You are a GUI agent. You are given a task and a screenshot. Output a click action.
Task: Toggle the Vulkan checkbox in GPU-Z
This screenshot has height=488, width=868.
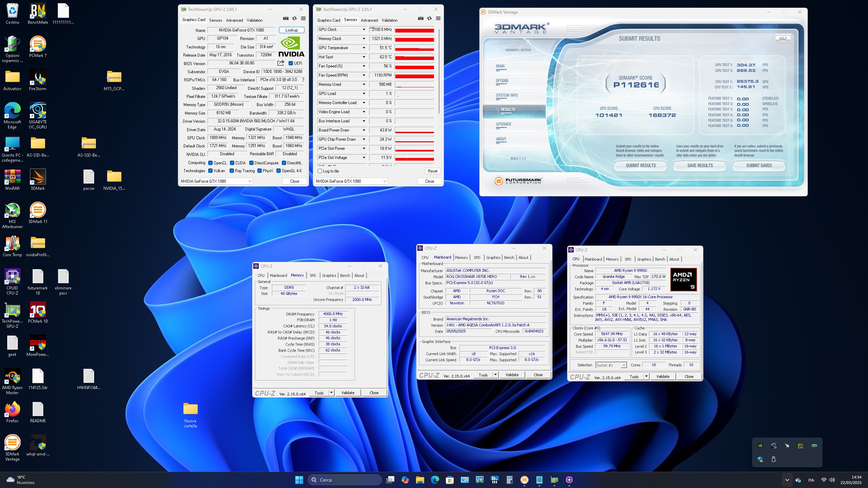(210, 171)
